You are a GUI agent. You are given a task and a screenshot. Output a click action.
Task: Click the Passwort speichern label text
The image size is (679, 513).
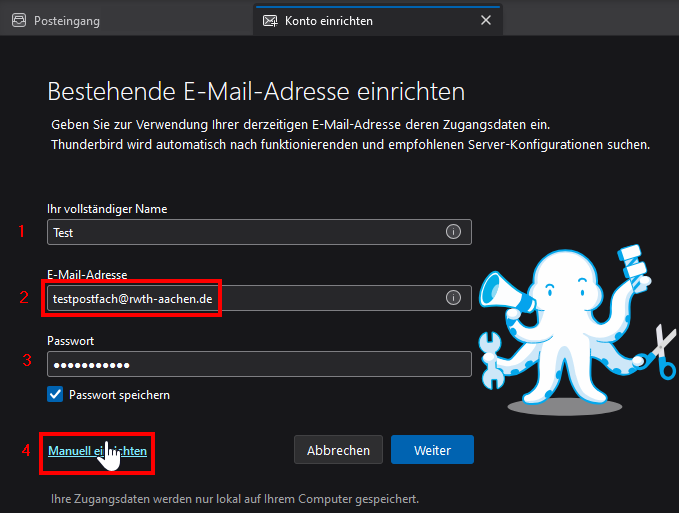pos(119,395)
